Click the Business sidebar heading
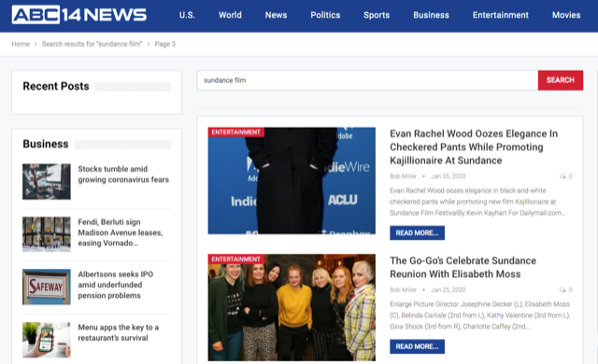The height and width of the screenshot is (364, 598). (x=46, y=144)
